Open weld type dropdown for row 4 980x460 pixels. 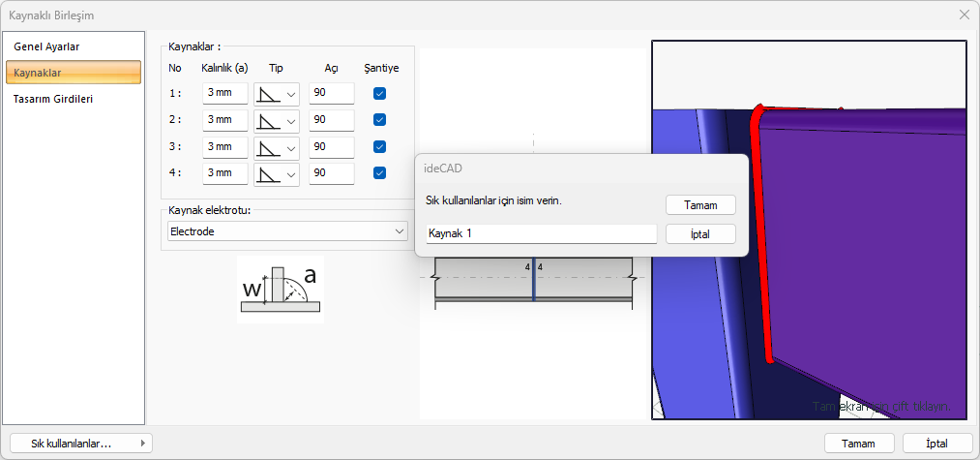click(277, 173)
